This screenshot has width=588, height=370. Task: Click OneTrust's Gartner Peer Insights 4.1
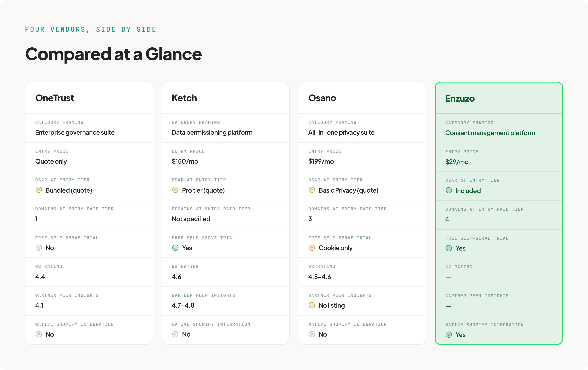[x=39, y=305]
